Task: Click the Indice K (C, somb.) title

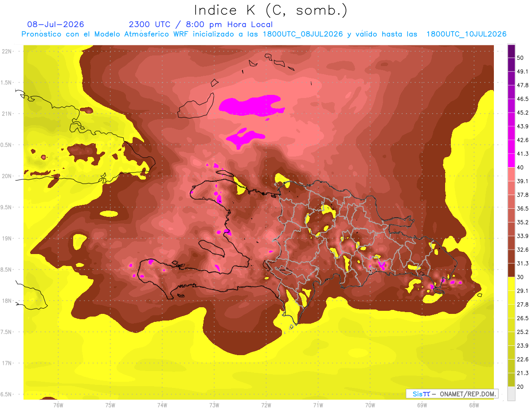Action: 271,10
